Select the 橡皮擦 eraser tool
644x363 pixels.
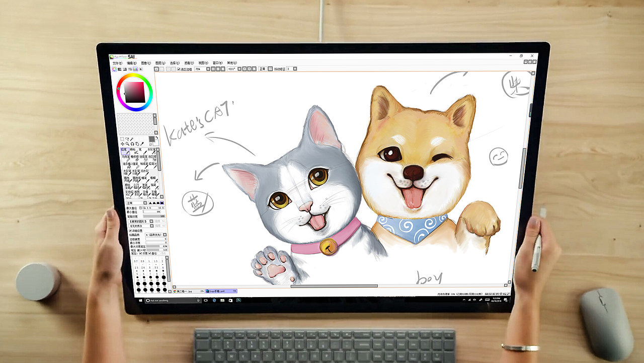pyautogui.click(x=135, y=159)
